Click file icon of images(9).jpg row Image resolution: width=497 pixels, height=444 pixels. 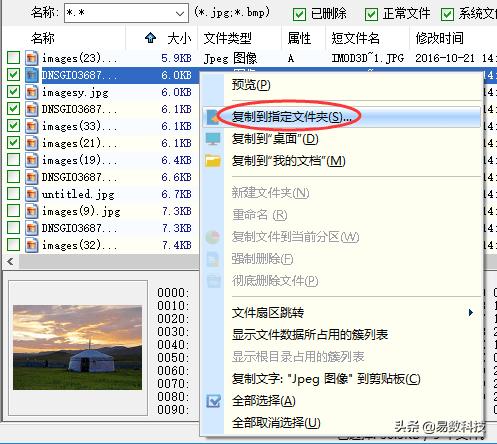coord(31,211)
